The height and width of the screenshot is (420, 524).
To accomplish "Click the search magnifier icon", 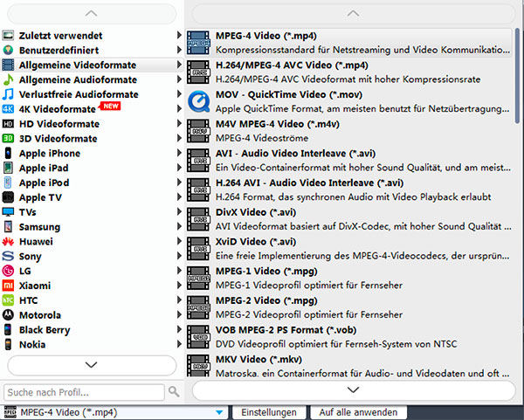I will pyautogui.click(x=174, y=391).
